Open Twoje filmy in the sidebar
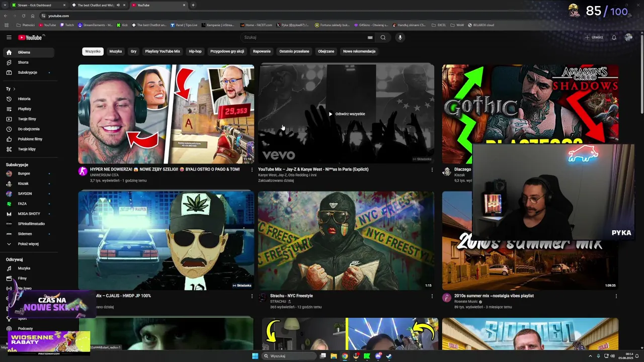 28,119
